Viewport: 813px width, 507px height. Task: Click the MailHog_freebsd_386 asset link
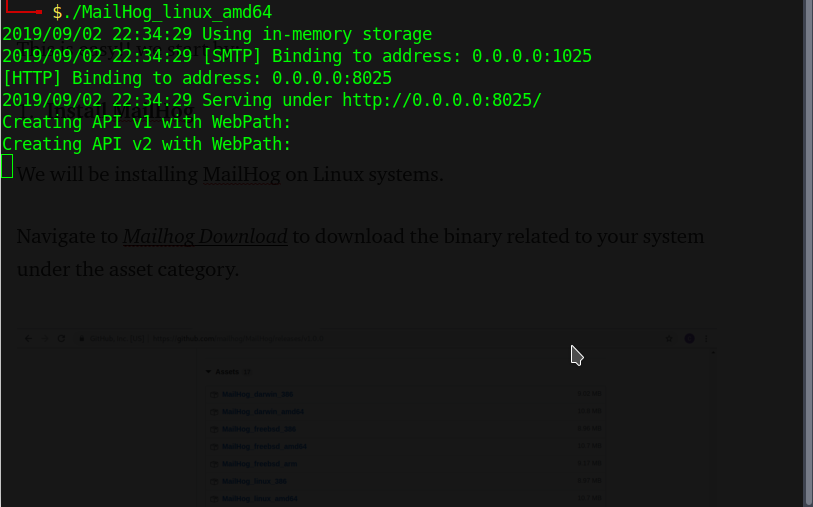[x=259, y=429]
